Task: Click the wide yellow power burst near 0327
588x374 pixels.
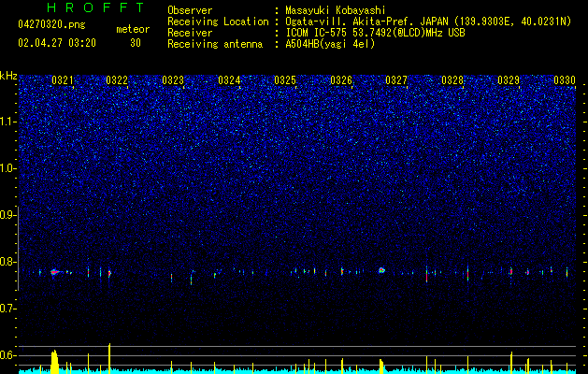Action: pos(381,367)
